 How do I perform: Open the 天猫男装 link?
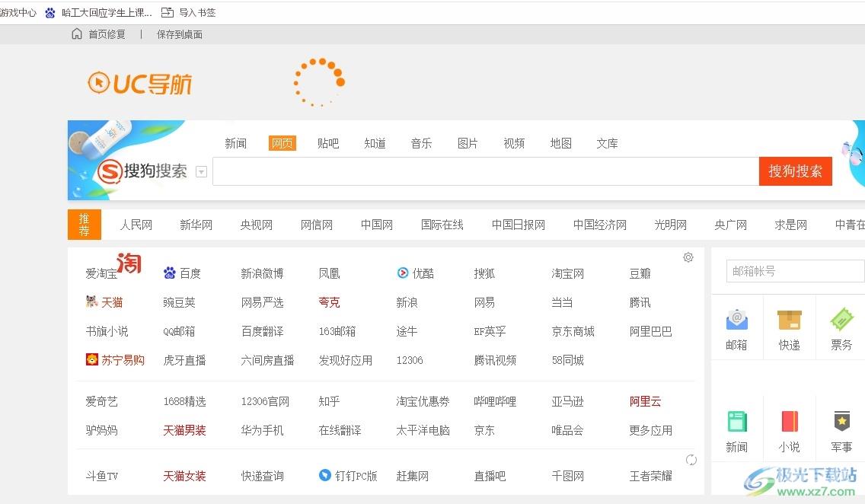[185, 430]
